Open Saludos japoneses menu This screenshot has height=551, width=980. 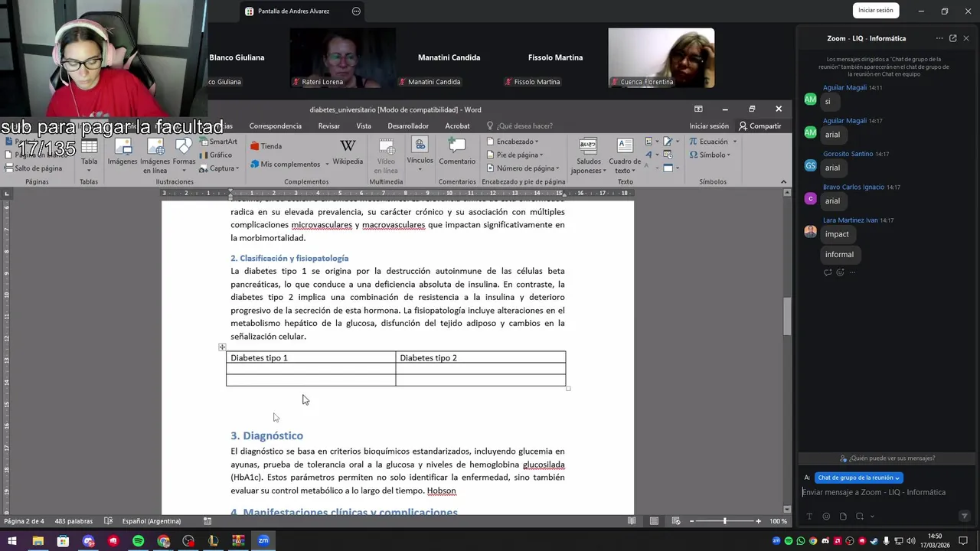click(x=588, y=156)
